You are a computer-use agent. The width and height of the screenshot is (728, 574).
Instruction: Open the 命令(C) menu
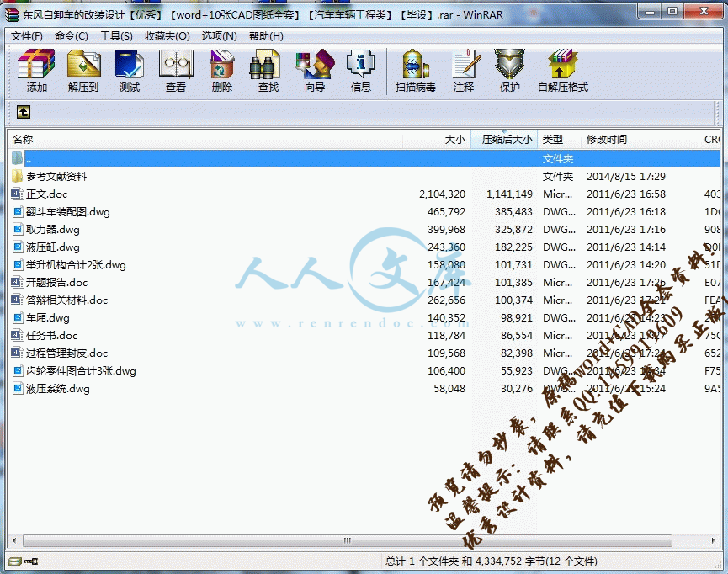[x=71, y=36]
